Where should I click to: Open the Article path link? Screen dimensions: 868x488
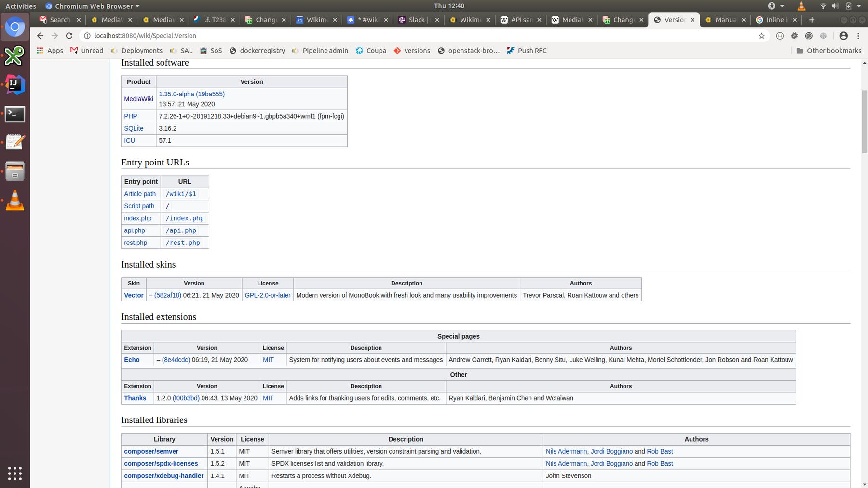pyautogui.click(x=140, y=194)
